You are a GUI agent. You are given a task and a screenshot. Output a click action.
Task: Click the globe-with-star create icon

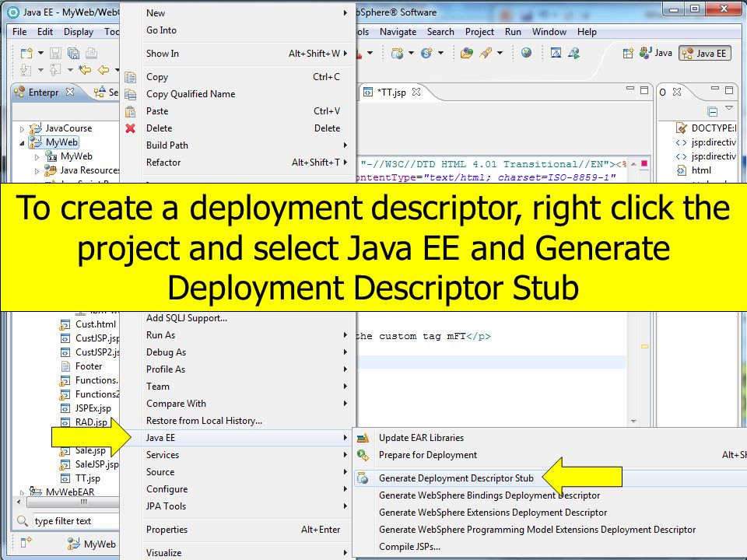[397, 53]
